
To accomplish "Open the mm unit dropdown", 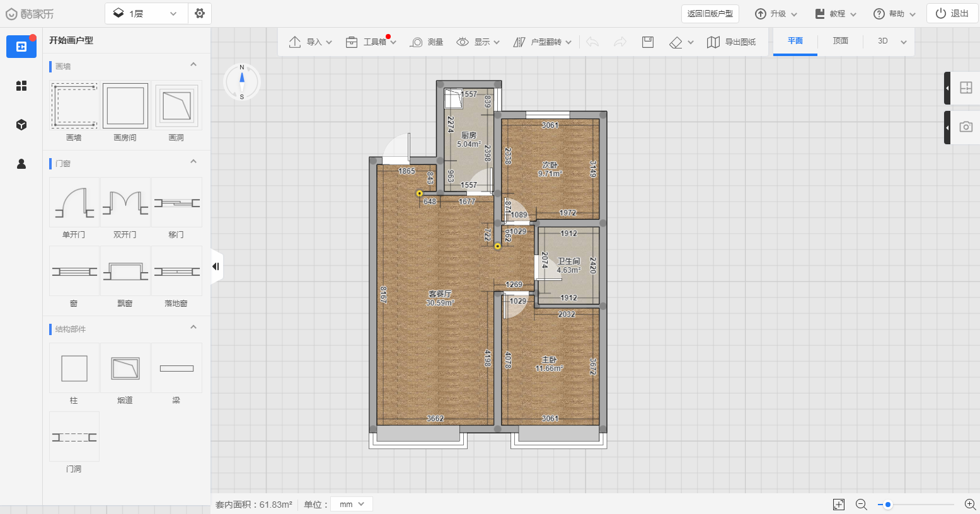I will [x=352, y=504].
